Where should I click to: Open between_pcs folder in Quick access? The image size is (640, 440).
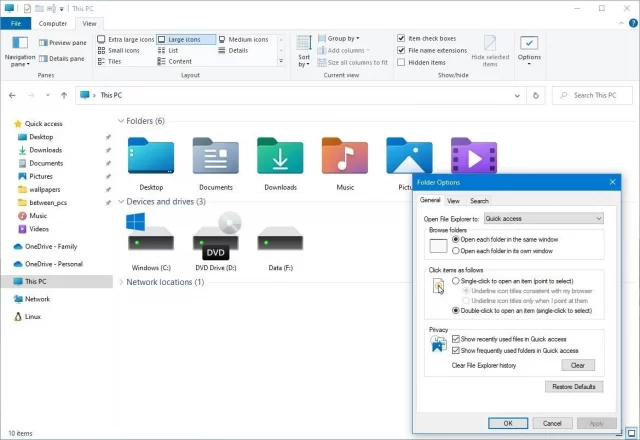point(42,202)
